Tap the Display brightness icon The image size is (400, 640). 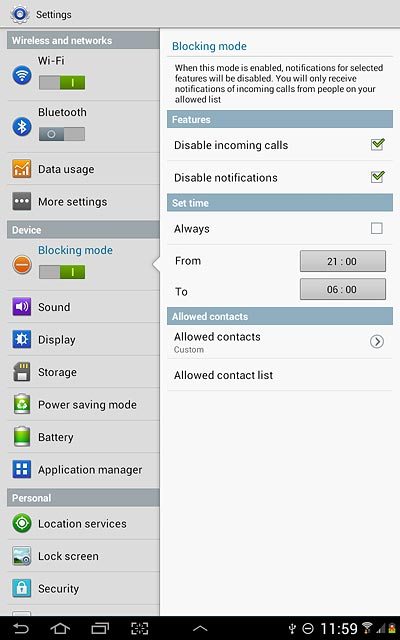point(22,339)
